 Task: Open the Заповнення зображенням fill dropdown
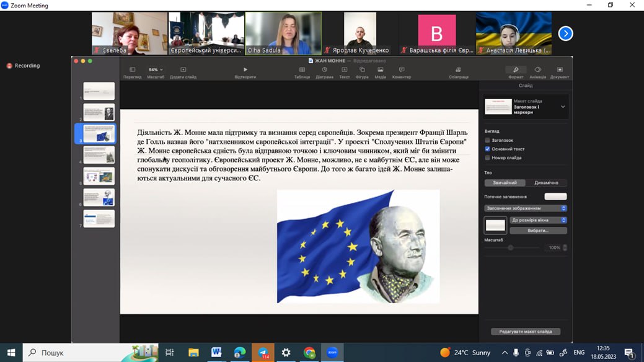[x=526, y=208]
